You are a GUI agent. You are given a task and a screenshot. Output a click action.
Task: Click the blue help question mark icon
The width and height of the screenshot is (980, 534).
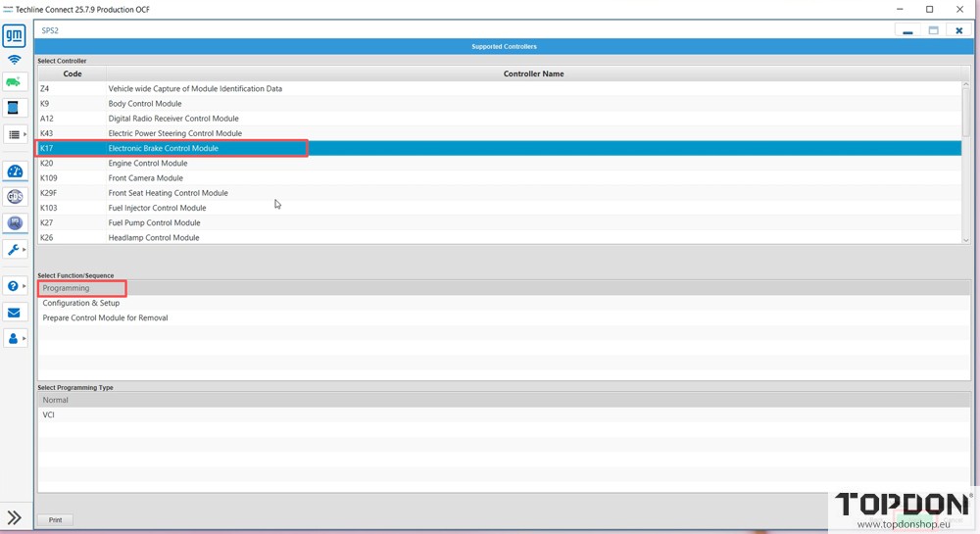pyautogui.click(x=14, y=286)
